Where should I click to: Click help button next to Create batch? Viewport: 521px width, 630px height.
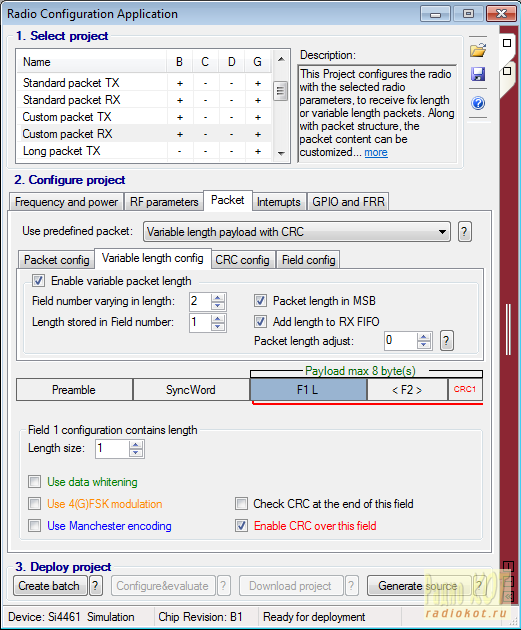[x=95, y=586]
